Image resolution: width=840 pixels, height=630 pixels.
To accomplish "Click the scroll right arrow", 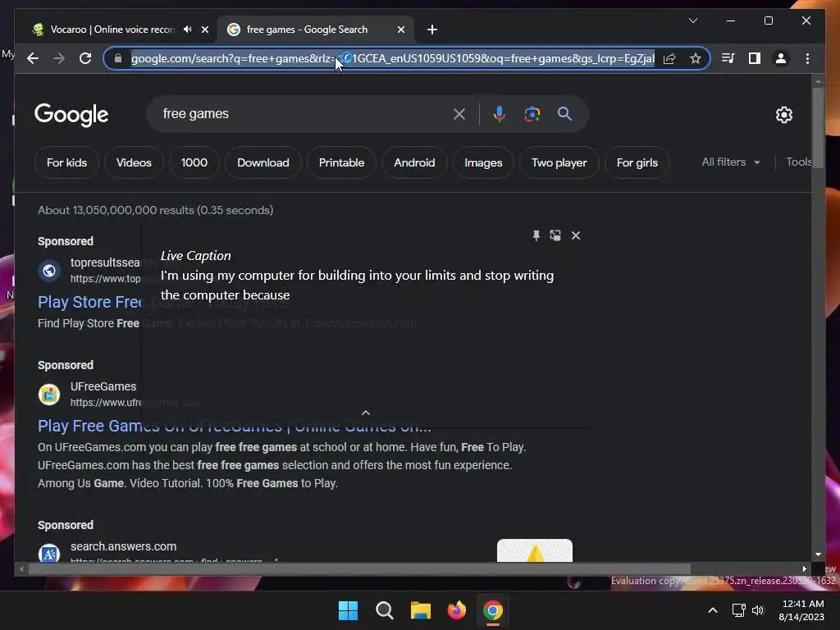I will (x=804, y=569).
